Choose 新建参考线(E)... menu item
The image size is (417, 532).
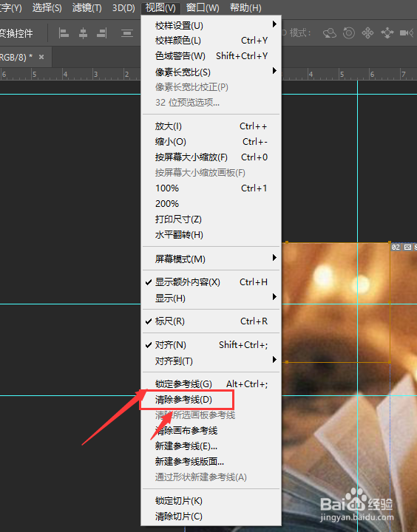211,446
